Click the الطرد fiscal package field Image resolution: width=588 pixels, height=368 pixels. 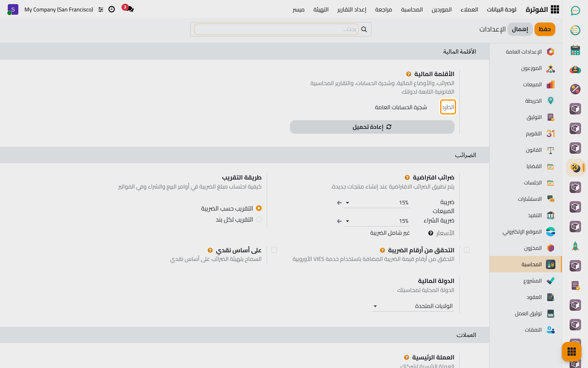(448, 107)
